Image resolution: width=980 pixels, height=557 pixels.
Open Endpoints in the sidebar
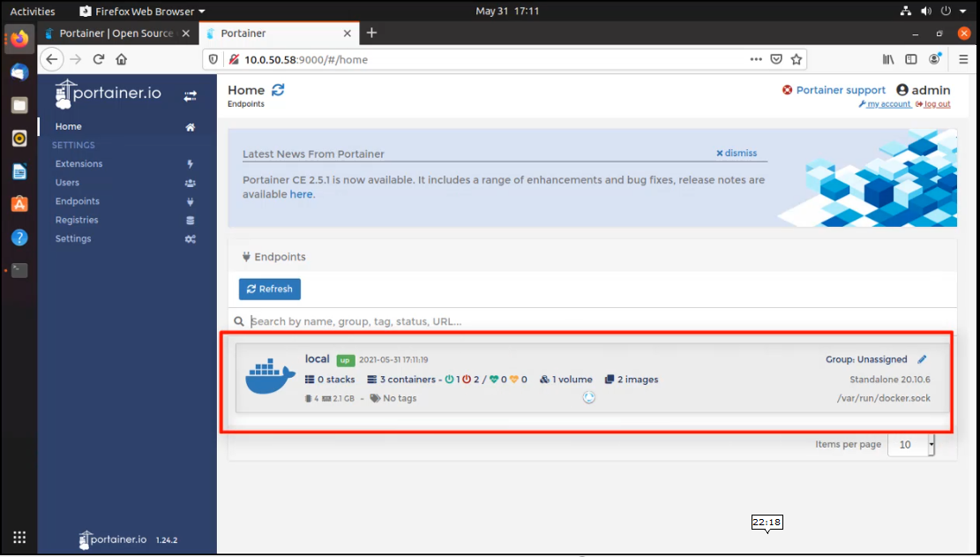point(78,201)
